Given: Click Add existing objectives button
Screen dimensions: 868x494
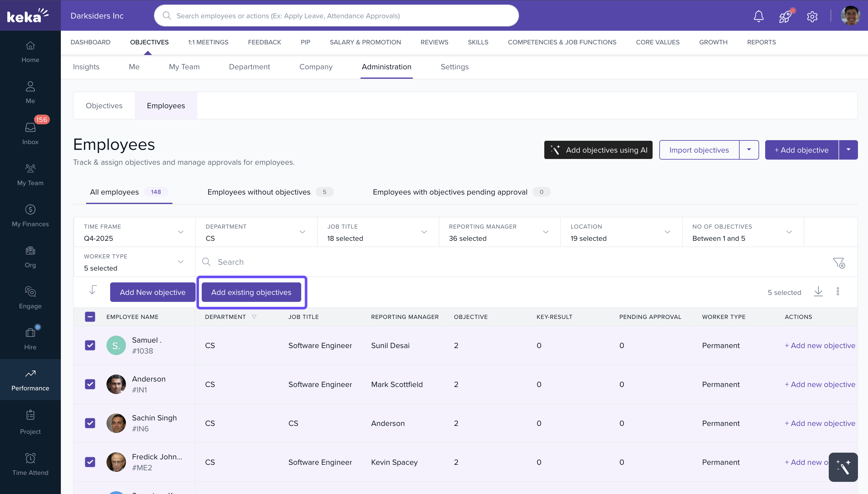Looking at the screenshot, I should pyautogui.click(x=251, y=292).
